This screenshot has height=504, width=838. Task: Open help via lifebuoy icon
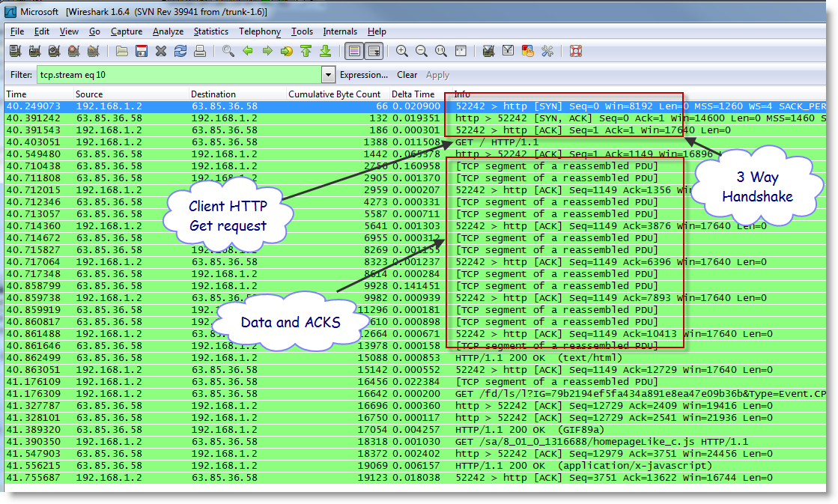[576, 52]
